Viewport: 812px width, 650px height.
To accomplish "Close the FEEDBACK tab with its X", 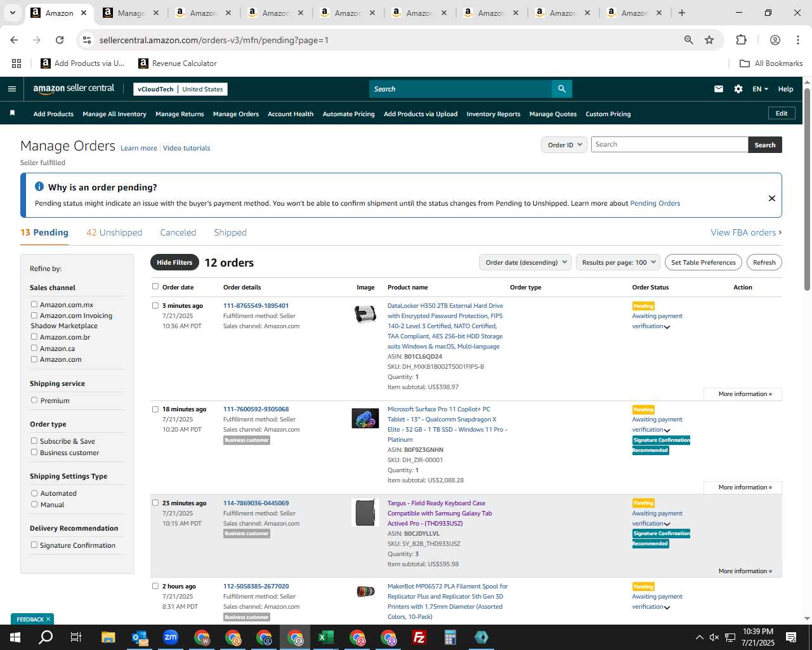I will point(48,619).
